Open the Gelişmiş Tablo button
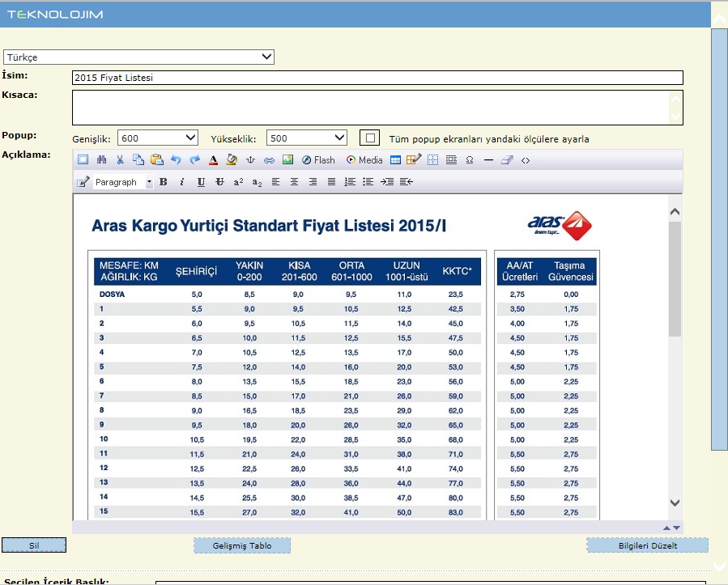728x585 pixels. pos(242,545)
